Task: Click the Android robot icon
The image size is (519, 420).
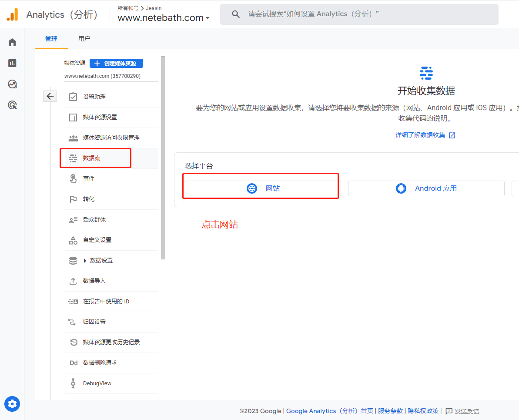Action: click(x=401, y=188)
